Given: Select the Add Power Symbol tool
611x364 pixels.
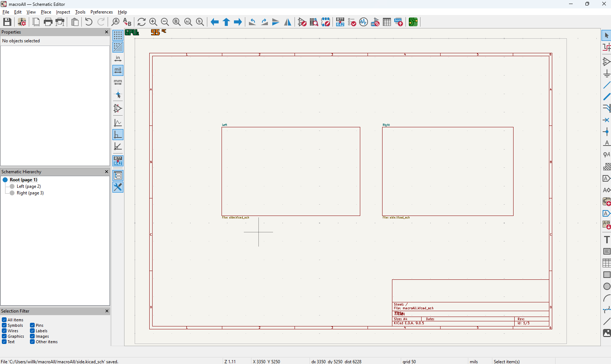Looking at the screenshot, I should [x=607, y=73].
